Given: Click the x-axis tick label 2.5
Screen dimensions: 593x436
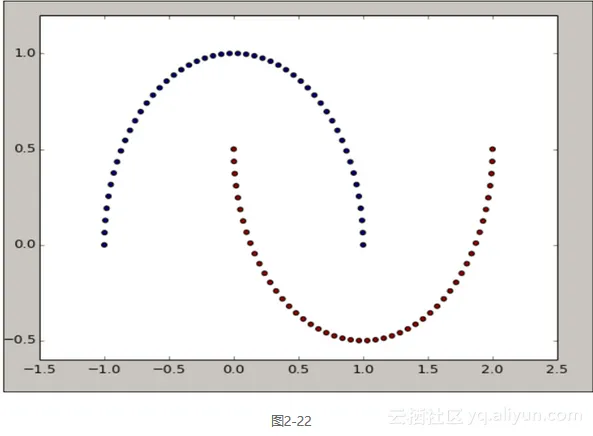Looking at the screenshot, I should [x=557, y=369].
